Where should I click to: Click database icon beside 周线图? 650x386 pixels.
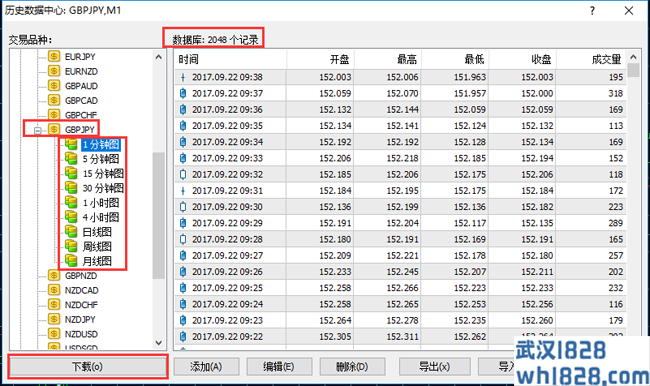[x=71, y=246]
